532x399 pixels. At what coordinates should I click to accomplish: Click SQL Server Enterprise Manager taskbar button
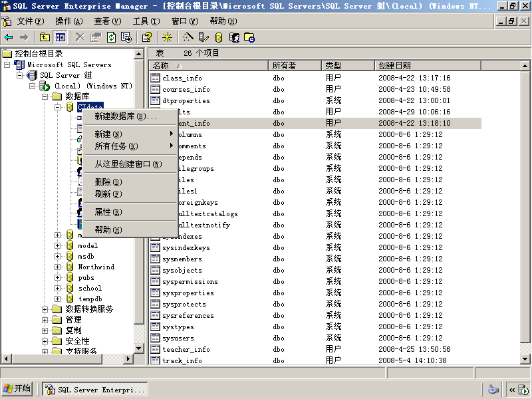(x=95, y=390)
